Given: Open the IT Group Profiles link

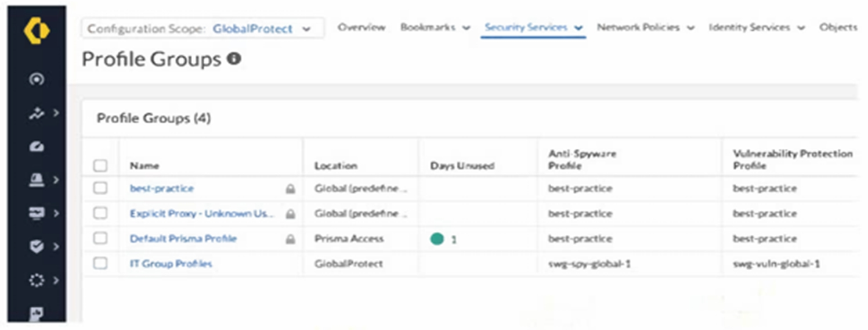Looking at the screenshot, I should [171, 263].
